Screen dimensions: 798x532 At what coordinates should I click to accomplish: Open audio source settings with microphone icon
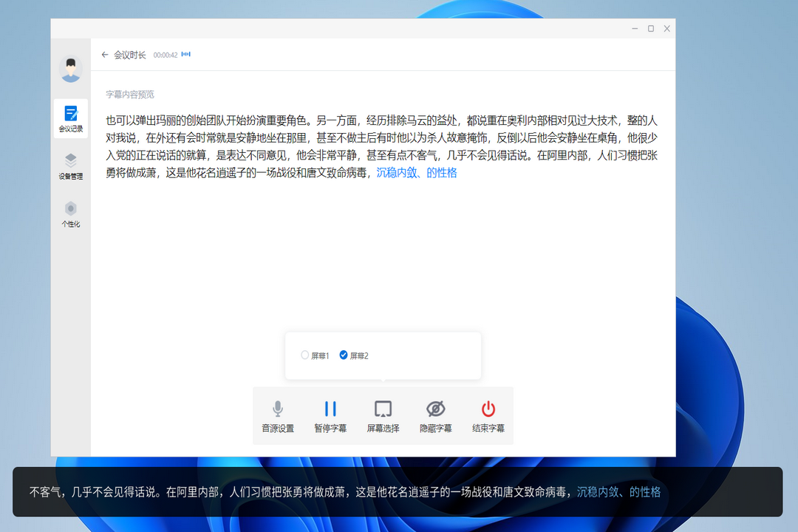point(277,415)
